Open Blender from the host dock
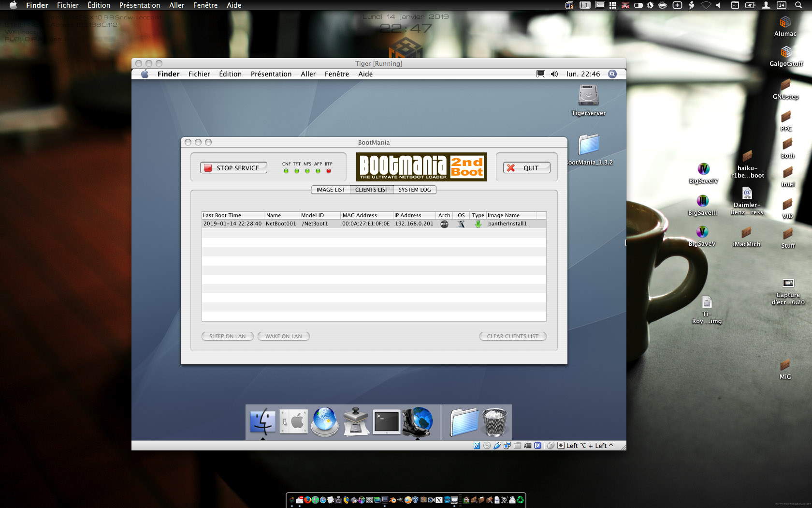Image resolution: width=812 pixels, height=508 pixels. (392, 500)
